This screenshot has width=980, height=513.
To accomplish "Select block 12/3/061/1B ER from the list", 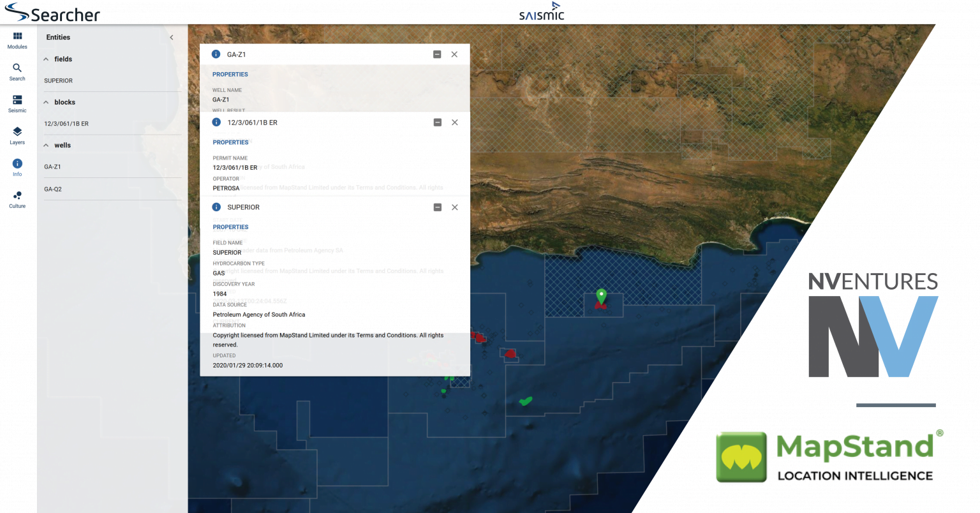I will click(x=66, y=123).
